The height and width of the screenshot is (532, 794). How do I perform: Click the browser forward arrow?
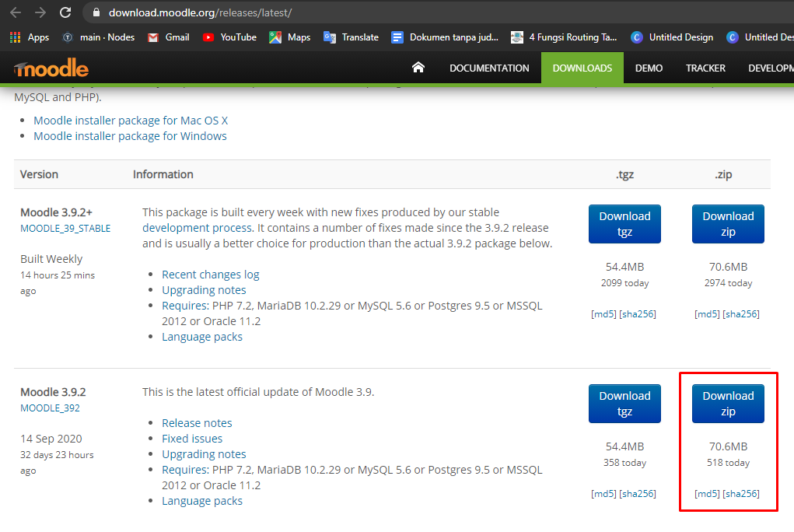[40, 12]
